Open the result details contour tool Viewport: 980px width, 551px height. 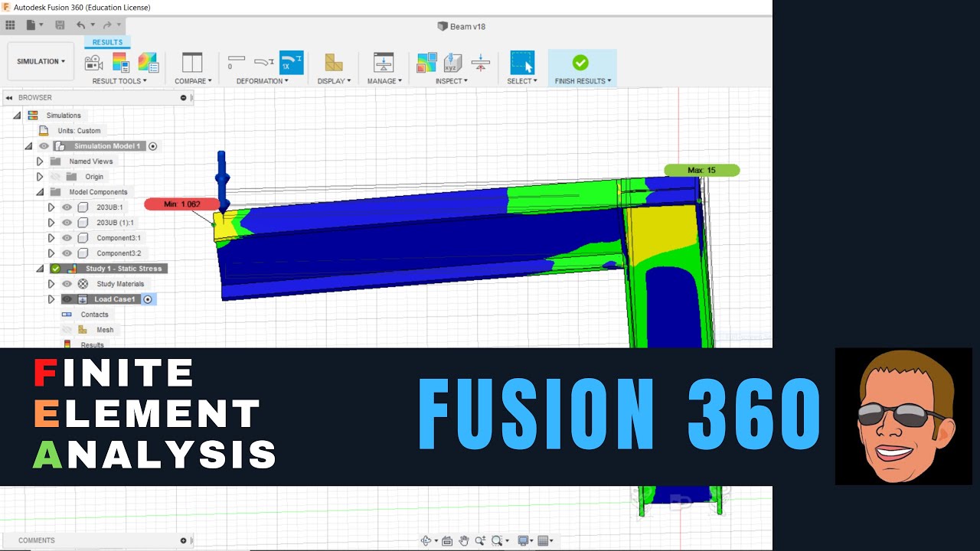(x=148, y=63)
